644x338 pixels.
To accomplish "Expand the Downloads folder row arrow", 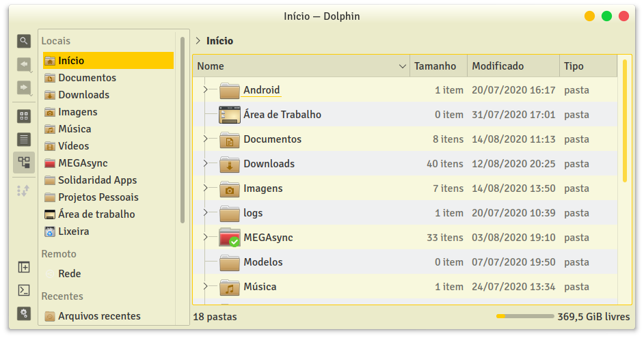I will (x=205, y=163).
